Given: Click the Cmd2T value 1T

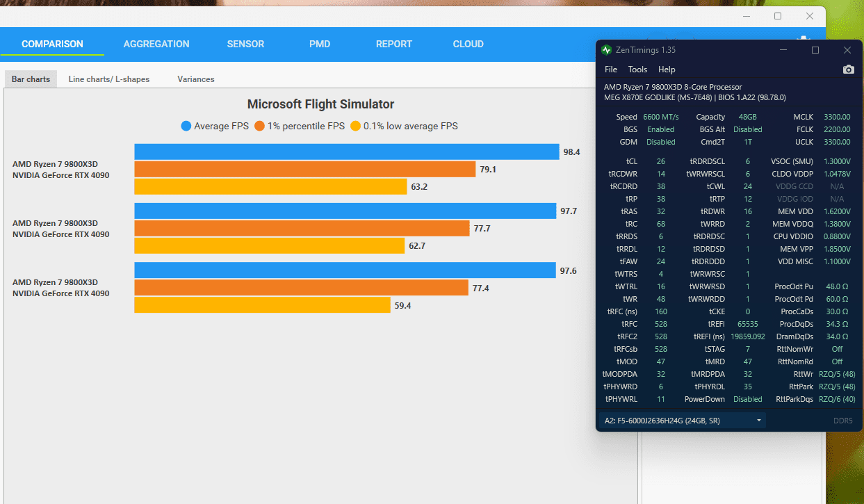Looking at the screenshot, I should point(748,142).
